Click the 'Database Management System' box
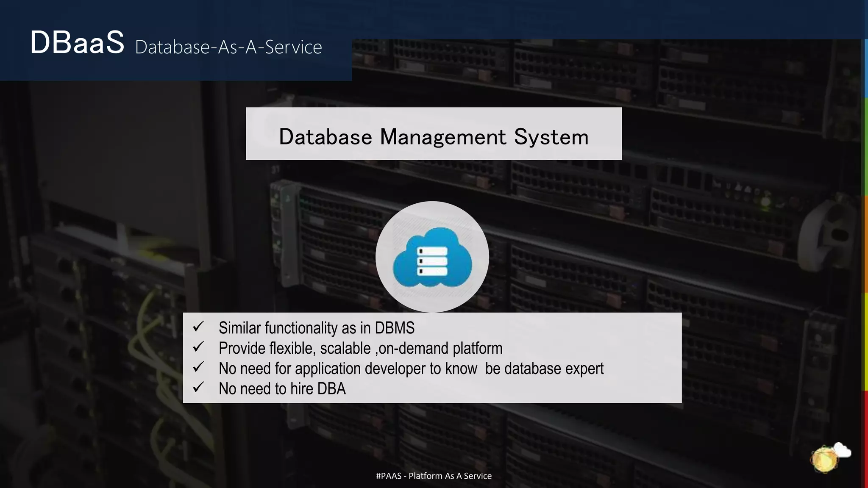 click(434, 133)
